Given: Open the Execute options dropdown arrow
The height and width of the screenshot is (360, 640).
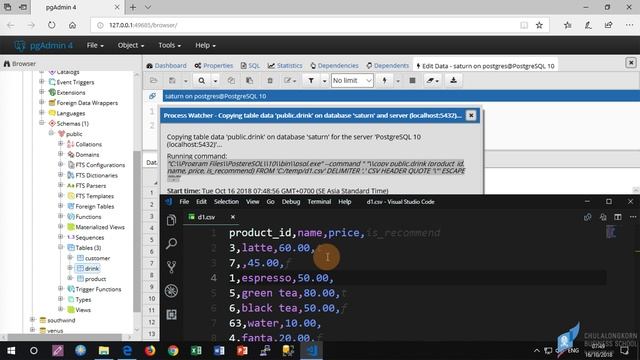Looking at the screenshot, I should point(398,81).
